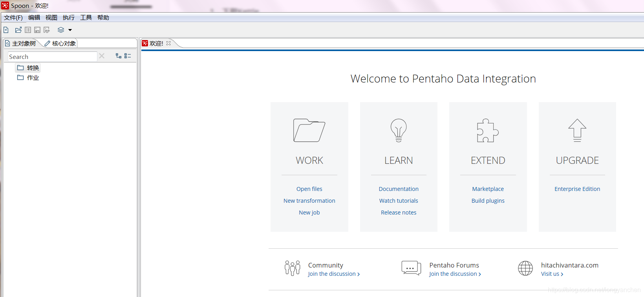Image resolution: width=644 pixels, height=297 pixels.
Task: Click the UPGRADE heading text
Action: tap(577, 160)
